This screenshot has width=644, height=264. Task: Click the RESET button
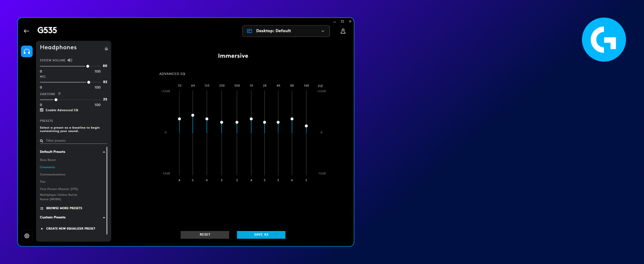coord(205,235)
